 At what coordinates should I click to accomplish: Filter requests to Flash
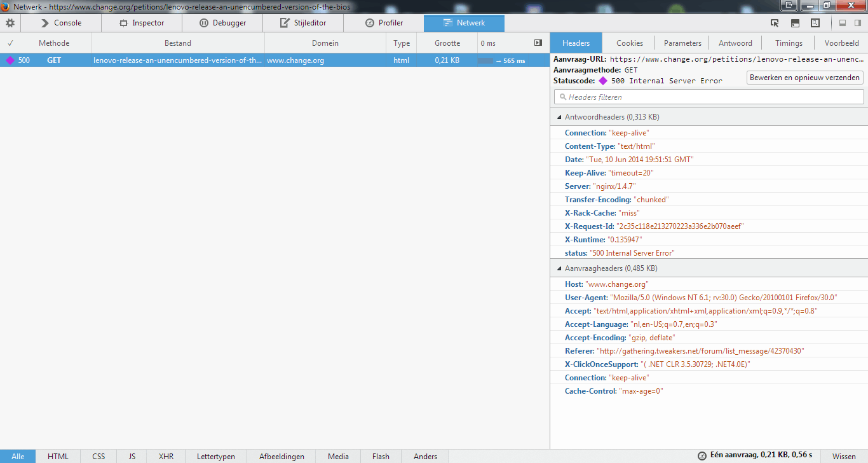pyautogui.click(x=381, y=456)
